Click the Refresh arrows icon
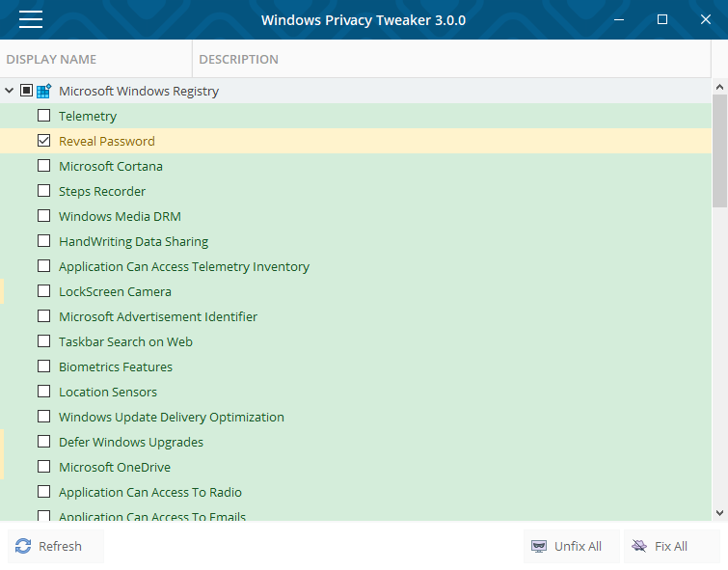Image resolution: width=728 pixels, height=570 pixels. pyautogui.click(x=24, y=546)
